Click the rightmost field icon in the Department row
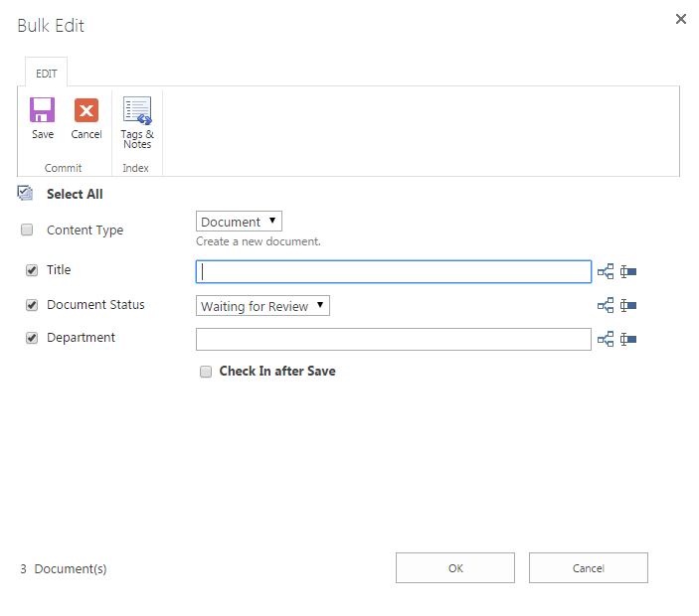 click(628, 340)
